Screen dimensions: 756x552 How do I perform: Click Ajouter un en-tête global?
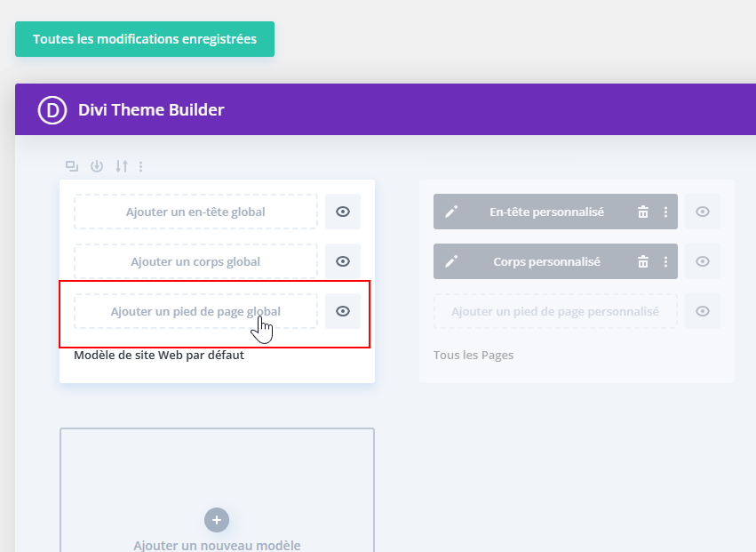[x=195, y=212]
